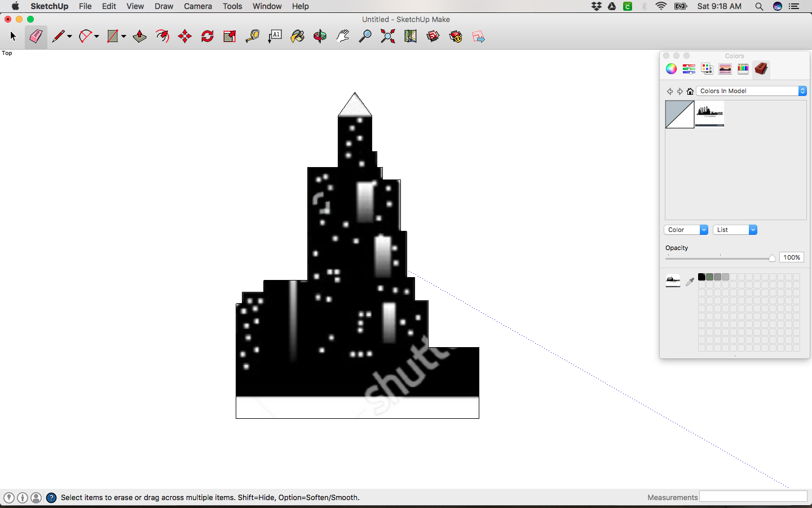Viewport: 812px width, 508px height.
Task: Select the arrow Select tool
Action: [x=14, y=37]
